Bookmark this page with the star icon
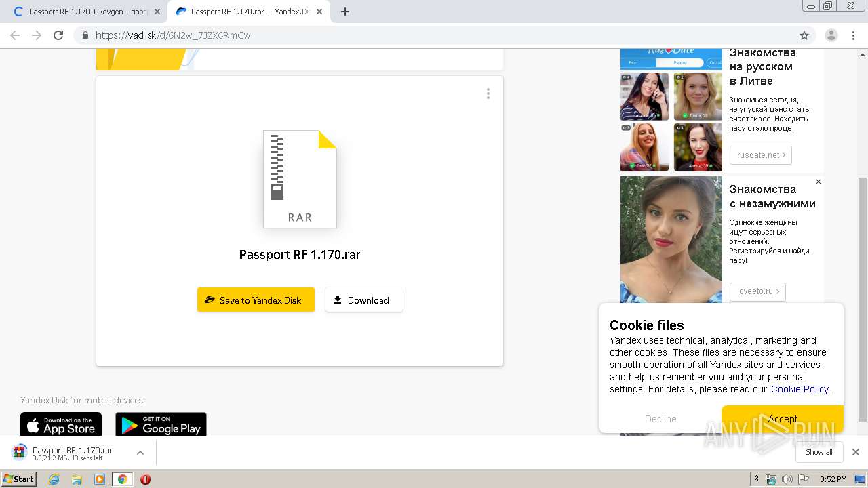The height and width of the screenshot is (488, 868). tap(804, 35)
